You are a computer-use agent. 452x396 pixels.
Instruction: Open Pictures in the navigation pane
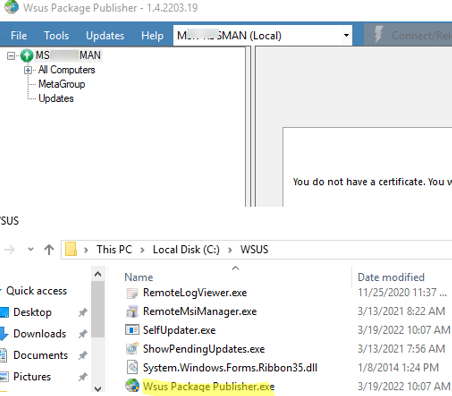click(x=32, y=377)
